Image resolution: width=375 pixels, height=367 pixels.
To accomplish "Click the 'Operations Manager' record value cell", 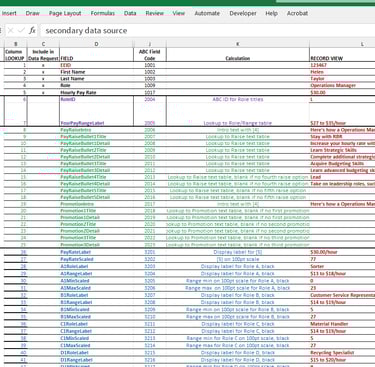I will coord(342,85).
